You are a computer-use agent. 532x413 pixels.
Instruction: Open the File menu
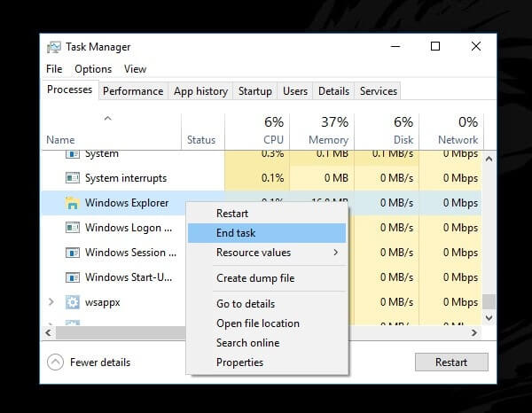pyautogui.click(x=54, y=69)
